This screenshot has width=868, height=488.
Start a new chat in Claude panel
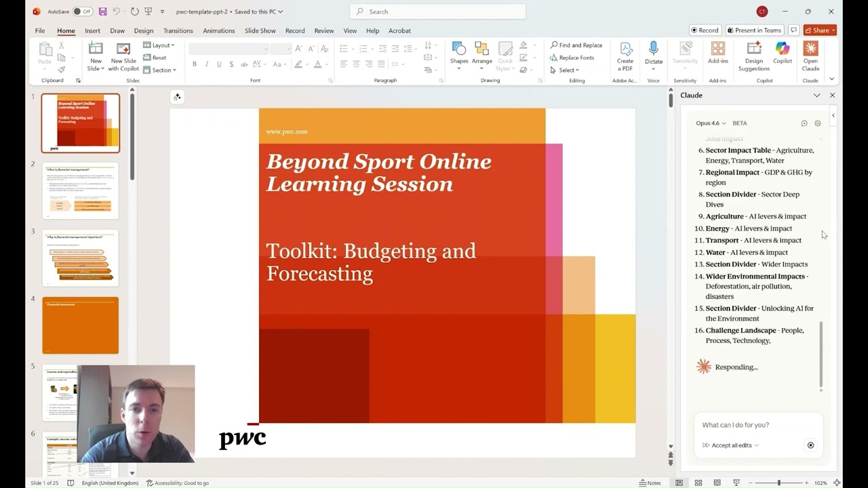804,123
